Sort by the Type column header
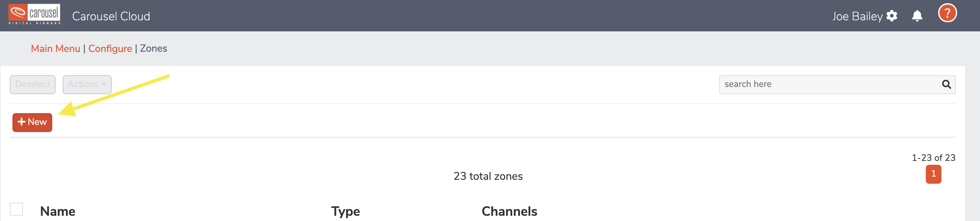 click(x=345, y=212)
